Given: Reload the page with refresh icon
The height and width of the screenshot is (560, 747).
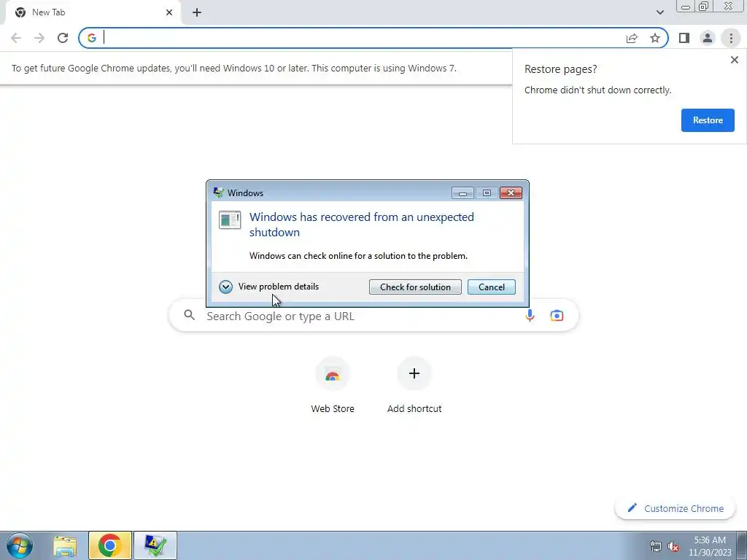Looking at the screenshot, I should (63, 38).
